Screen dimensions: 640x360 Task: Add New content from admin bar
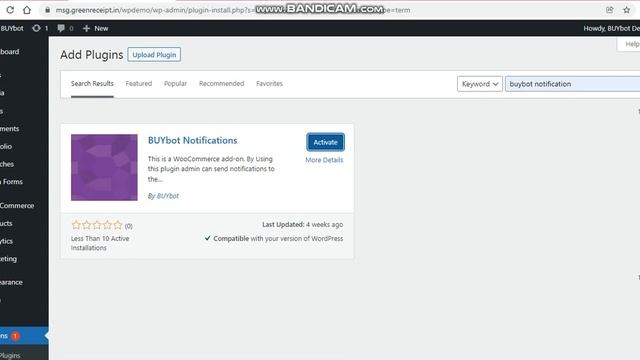[96, 28]
